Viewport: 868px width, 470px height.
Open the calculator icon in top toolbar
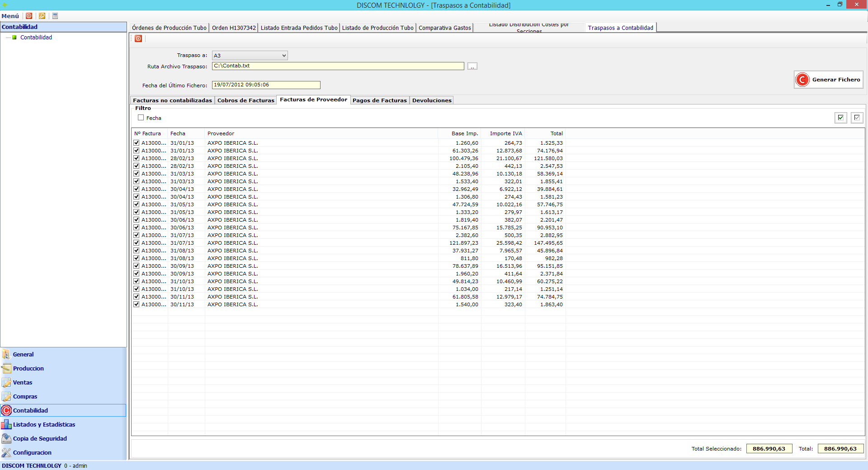click(55, 16)
